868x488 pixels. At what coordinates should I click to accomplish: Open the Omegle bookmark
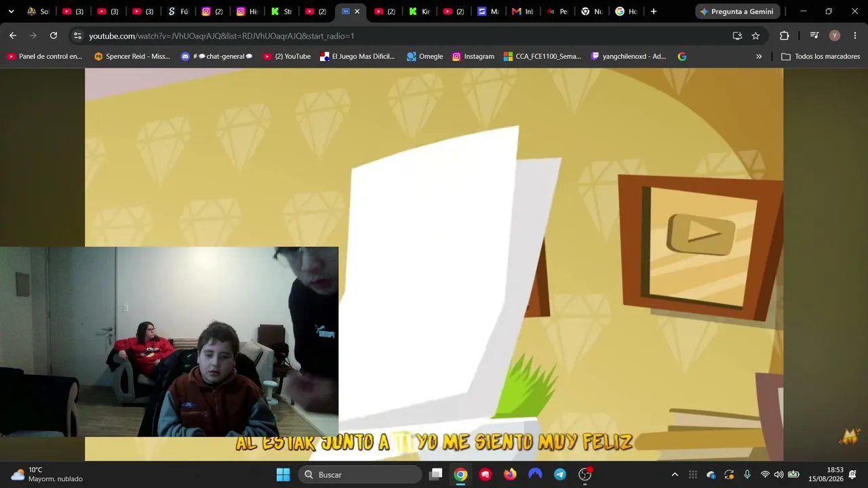point(425,56)
